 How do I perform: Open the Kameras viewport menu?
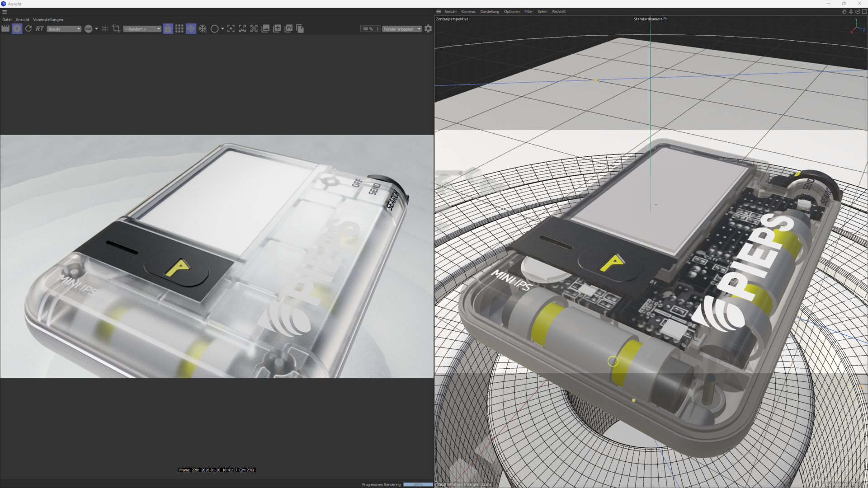pyautogui.click(x=468, y=12)
